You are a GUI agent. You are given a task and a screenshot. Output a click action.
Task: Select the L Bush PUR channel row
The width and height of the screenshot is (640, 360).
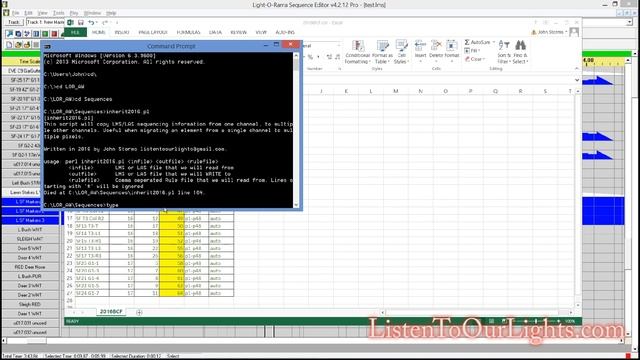pyautogui.click(x=31, y=276)
